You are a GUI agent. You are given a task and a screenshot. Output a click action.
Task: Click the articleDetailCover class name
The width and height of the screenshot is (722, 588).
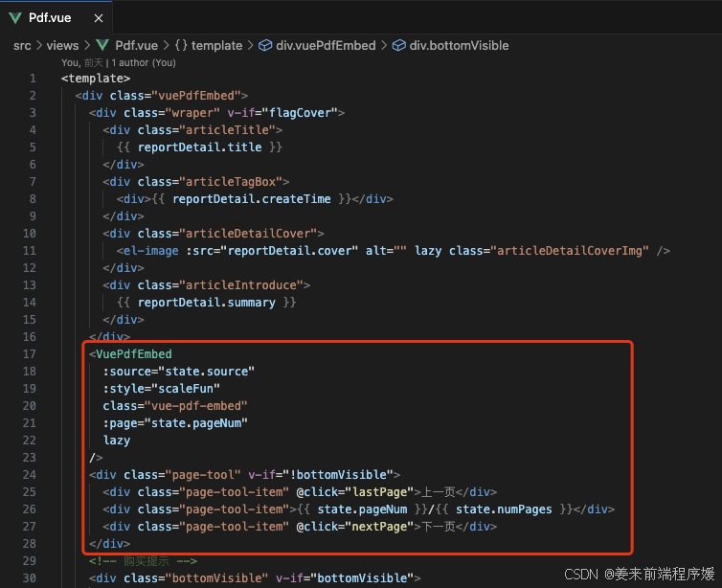coord(248,234)
